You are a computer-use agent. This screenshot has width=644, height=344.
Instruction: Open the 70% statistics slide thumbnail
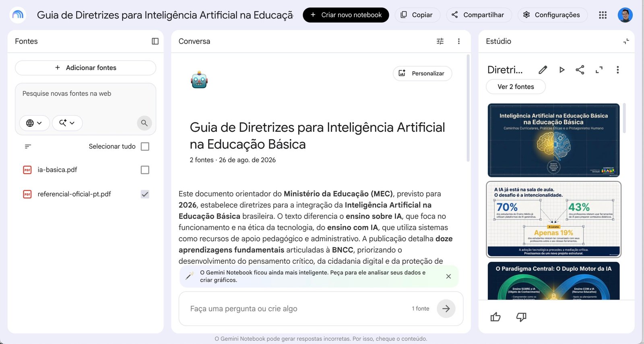tap(553, 220)
